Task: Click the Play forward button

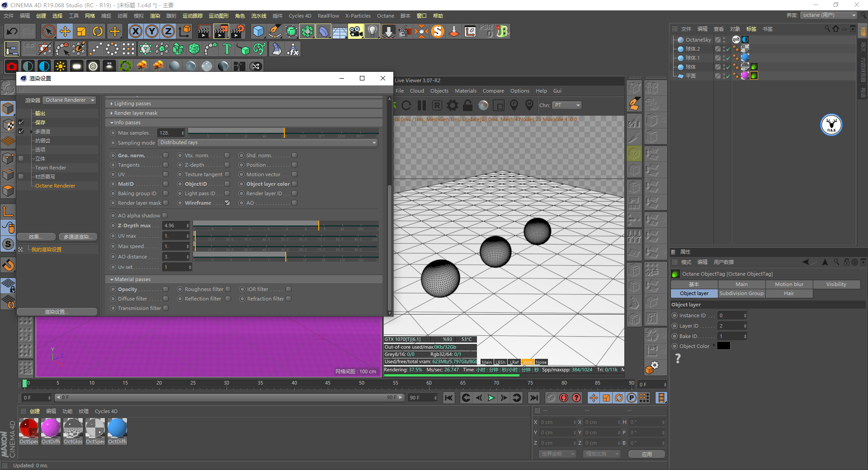Action: click(x=491, y=398)
